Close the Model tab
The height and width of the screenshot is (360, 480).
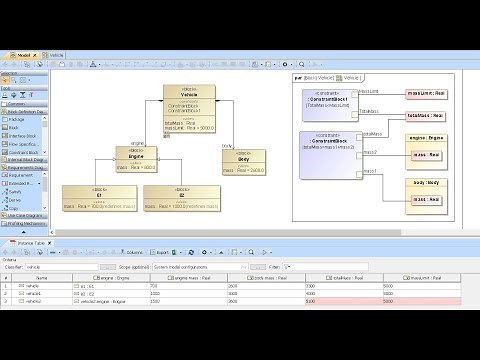(35, 55)
